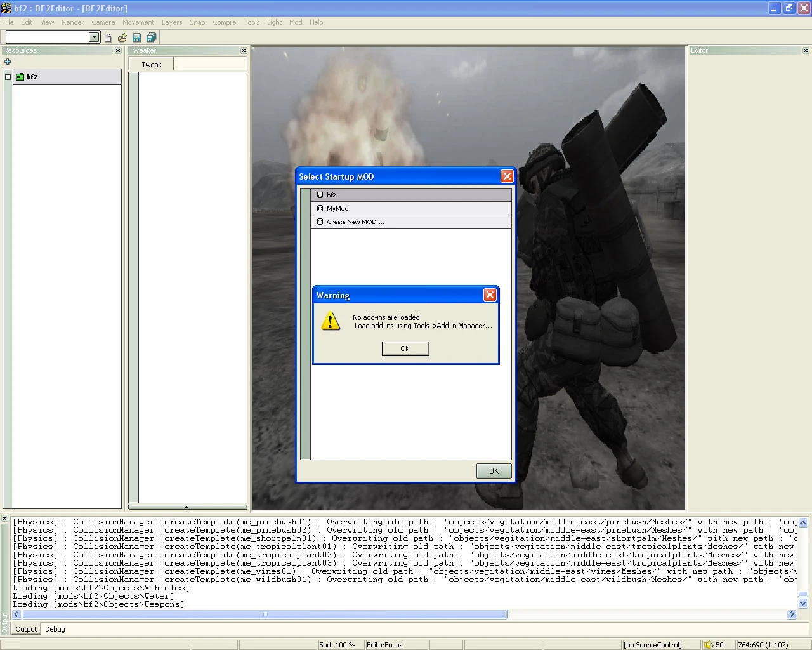Click OK in the Select Startup MOD dialog

coord(494,470)
